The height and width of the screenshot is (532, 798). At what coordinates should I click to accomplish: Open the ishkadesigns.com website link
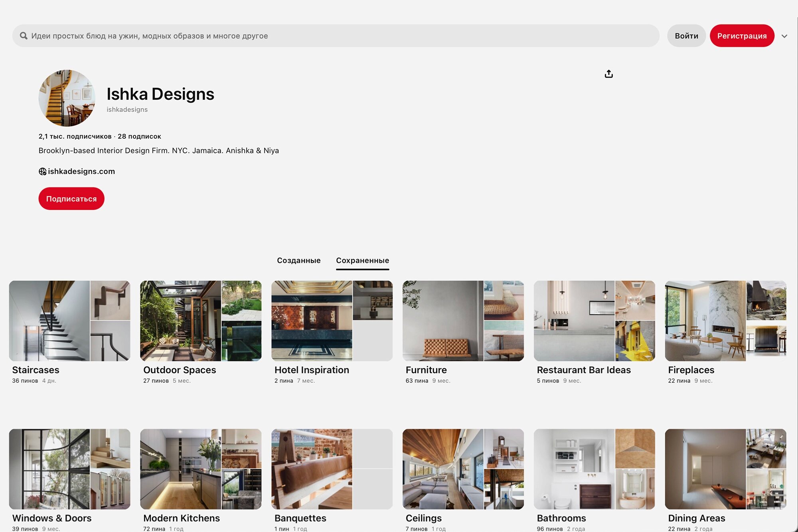click(81, 171)
